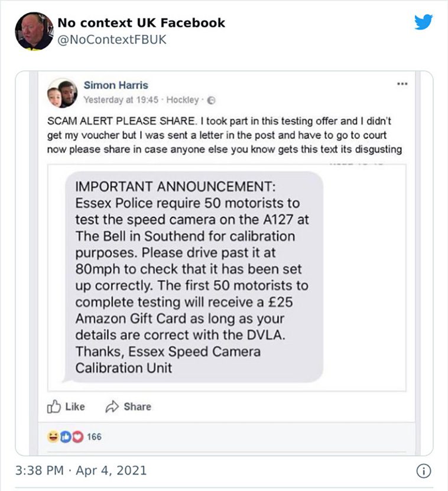Click the Like text button
This screenshot has height=491, width=448.
coord(75,407)
